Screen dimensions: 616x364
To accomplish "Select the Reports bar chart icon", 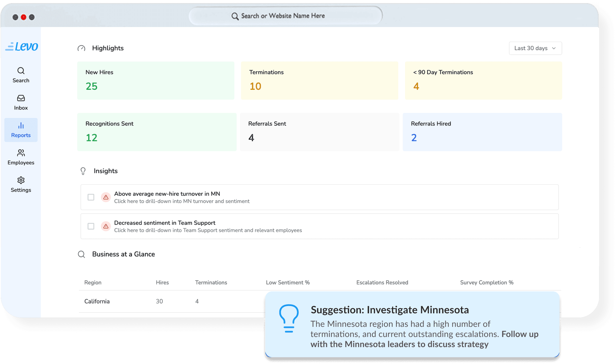I will tap(21, 126).
